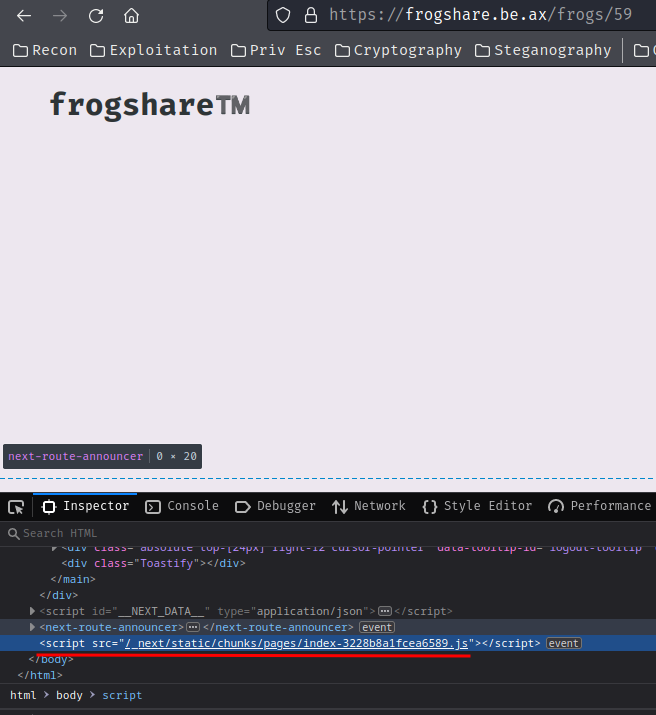
Task: Click the Performance gauge icon
Action: tap(556, 507)
